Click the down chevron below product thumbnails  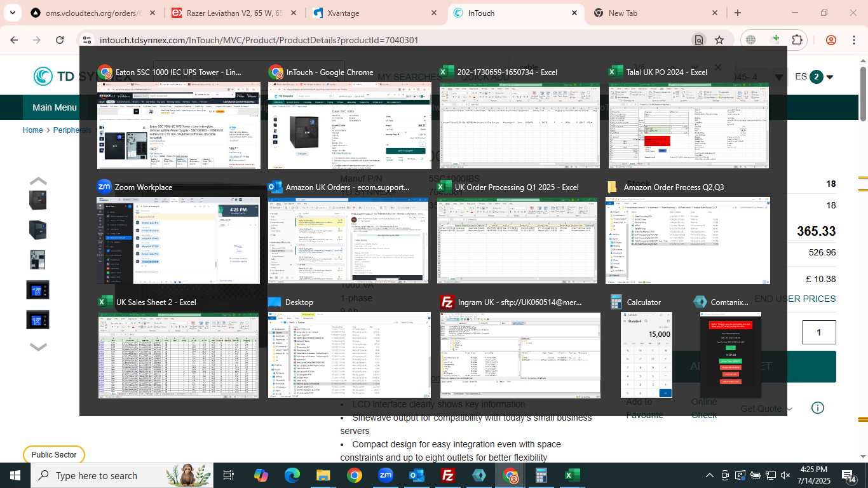point(38,347)
